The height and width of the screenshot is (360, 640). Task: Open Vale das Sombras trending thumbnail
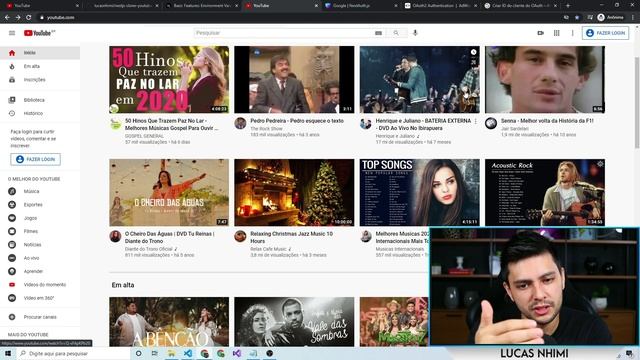coord(294,322)
